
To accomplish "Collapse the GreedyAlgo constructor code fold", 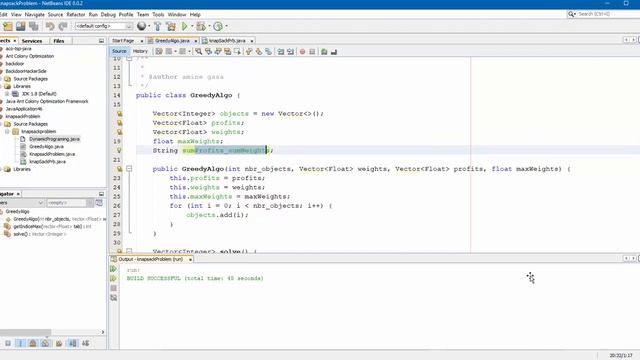I will click(129, 169).
